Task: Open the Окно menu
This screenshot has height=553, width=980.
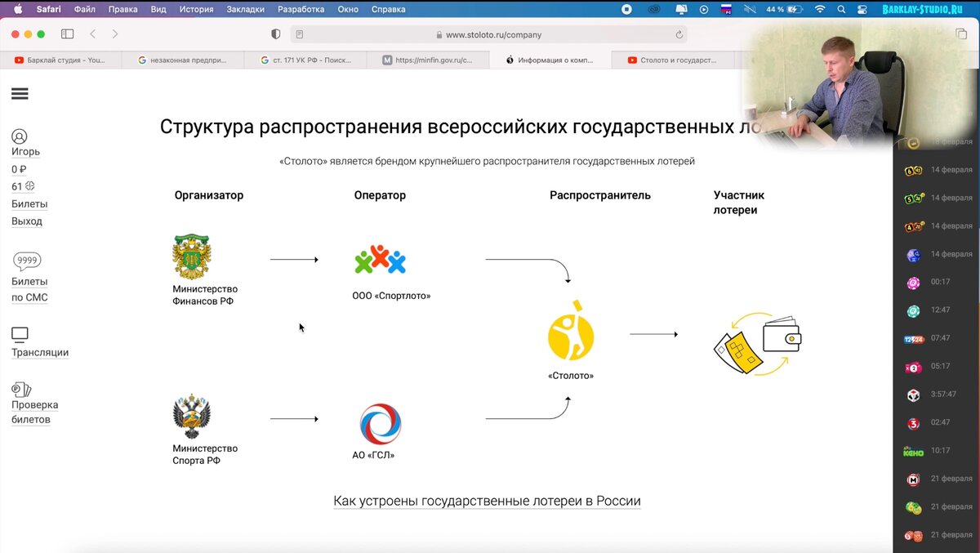Action: pos(348,9)
